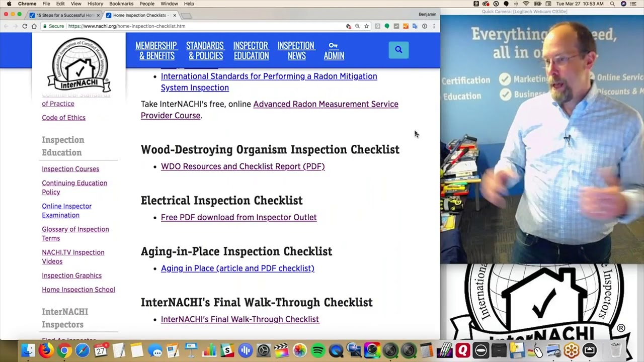Open Numbers chart app from the Dock
Image resolution: width=644 pixels, height=362 pixels.
tap(209, 350)
